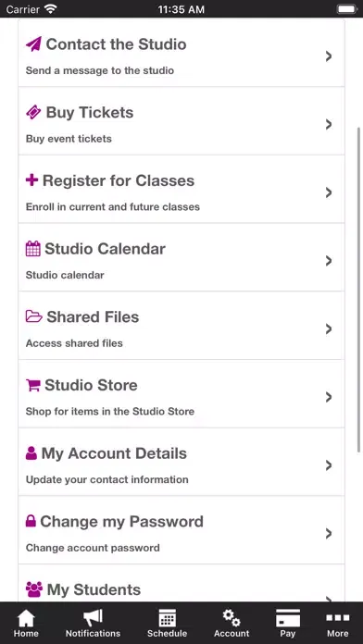Tap the calendar icon beside Studio Calendar
The image size is (363, 644).
[x=33, y=249]
